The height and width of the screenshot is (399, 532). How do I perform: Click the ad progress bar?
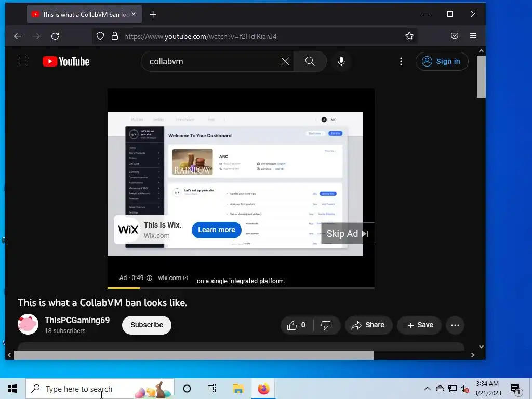pyautogui.click(x=241, y=288)
